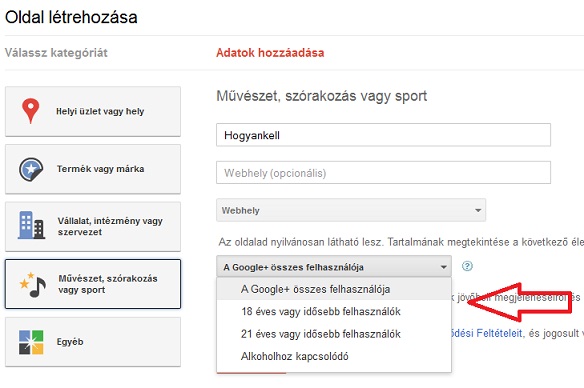Select the Helyi üzlet vagy hely category

pos(93,111)
